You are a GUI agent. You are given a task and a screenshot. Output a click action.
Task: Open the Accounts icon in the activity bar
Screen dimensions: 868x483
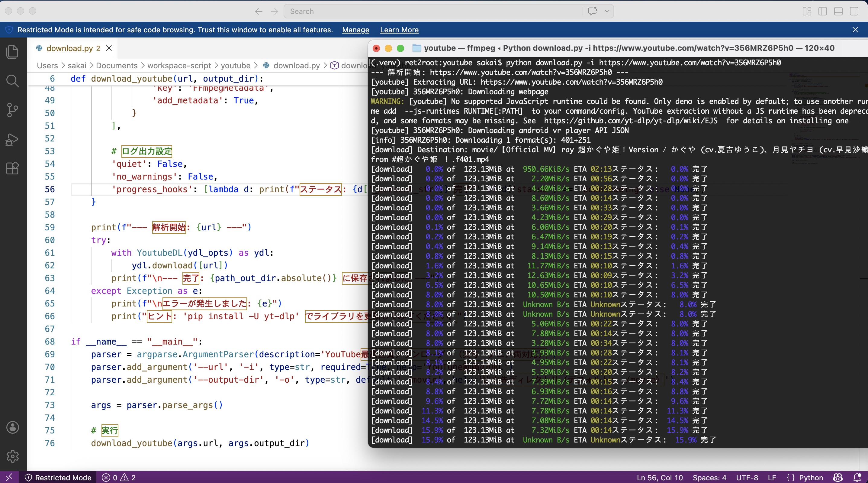pos(12,427)
